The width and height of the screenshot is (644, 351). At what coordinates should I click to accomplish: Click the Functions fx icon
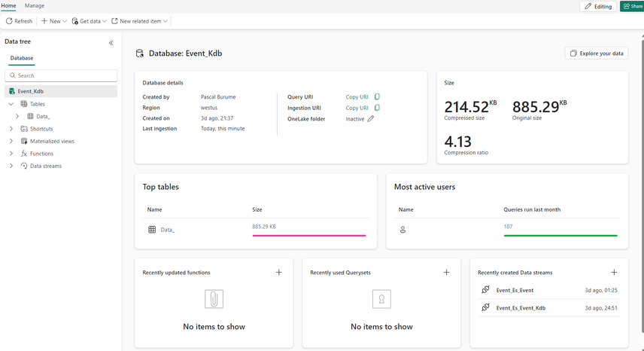click(x=24, y=154)
